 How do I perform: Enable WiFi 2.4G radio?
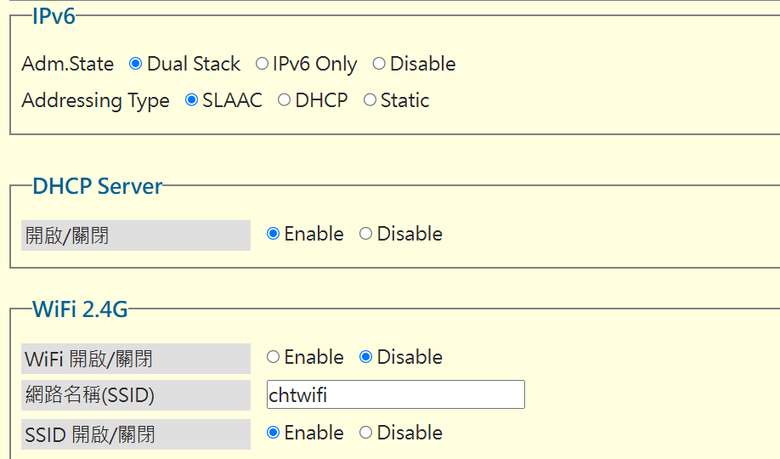pyautogui.click(x=273, y=357)
